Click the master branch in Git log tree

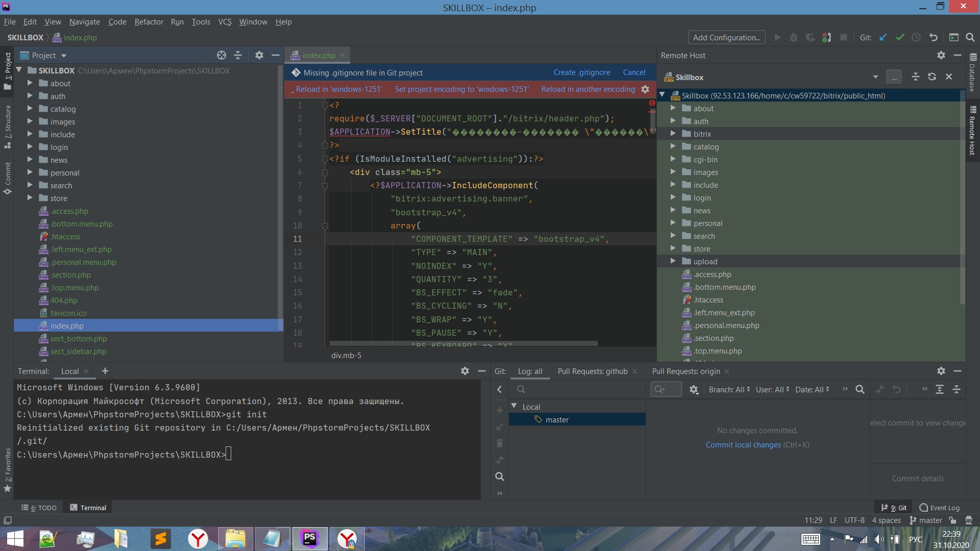point(577,419)
